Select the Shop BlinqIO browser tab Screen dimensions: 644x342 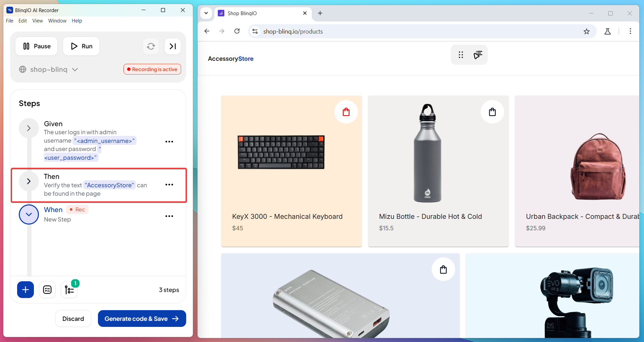click(263, 13)
